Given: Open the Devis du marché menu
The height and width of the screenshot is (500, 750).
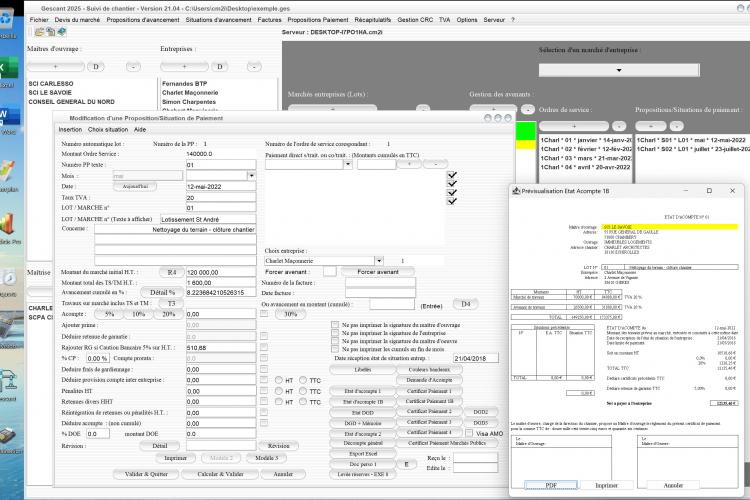Looking at the screenshot, I should pos(77,20).
